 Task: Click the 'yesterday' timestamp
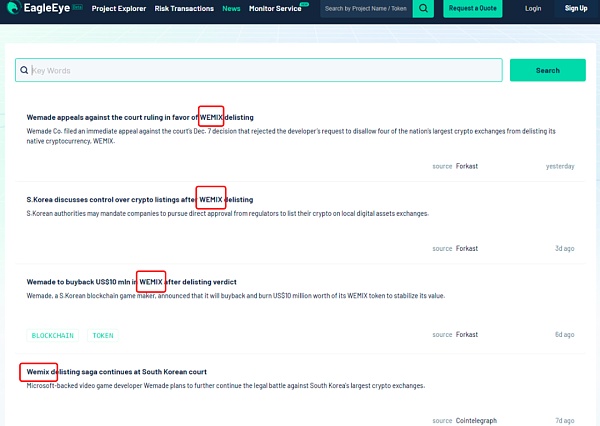click(x=560, y=166)
